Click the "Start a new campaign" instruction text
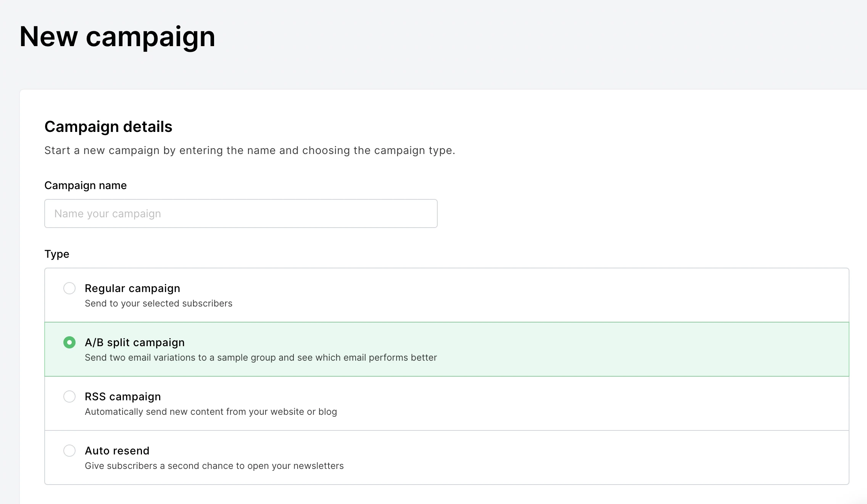The image size is (867, 504). [x=250, y=150]
